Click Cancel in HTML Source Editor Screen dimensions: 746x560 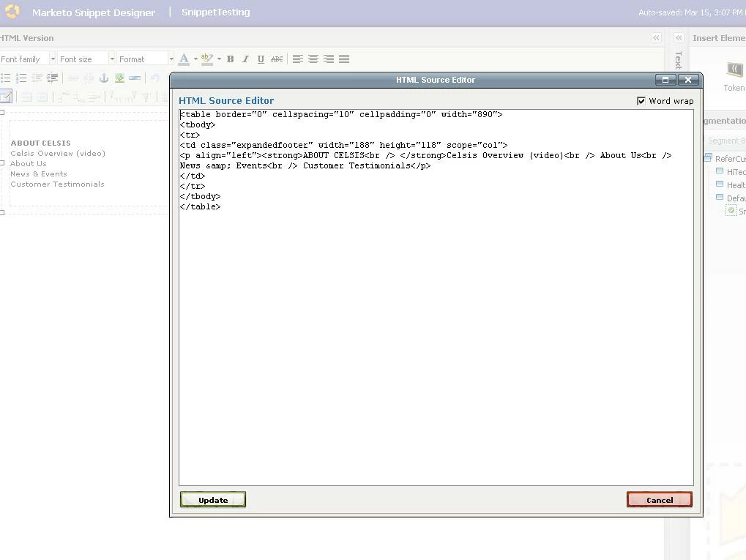pos(660,499)
